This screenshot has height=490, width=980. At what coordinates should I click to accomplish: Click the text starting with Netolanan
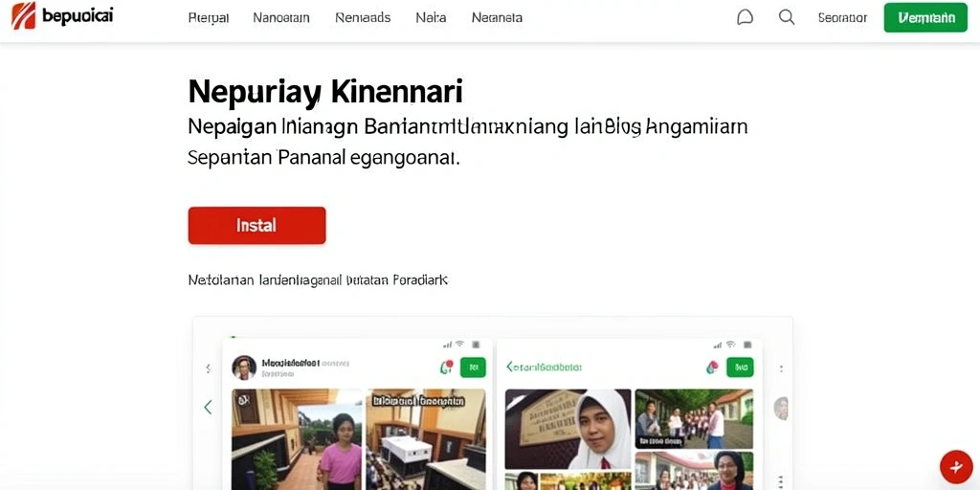pyautogui.click(x=318, y=280)
